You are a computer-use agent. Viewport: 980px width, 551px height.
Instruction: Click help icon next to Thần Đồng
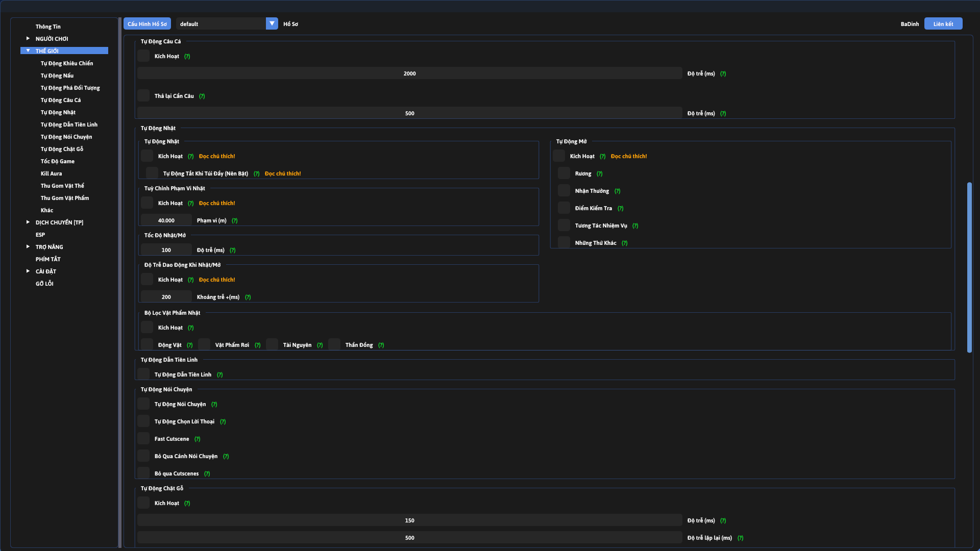click(x=381, y=345)
